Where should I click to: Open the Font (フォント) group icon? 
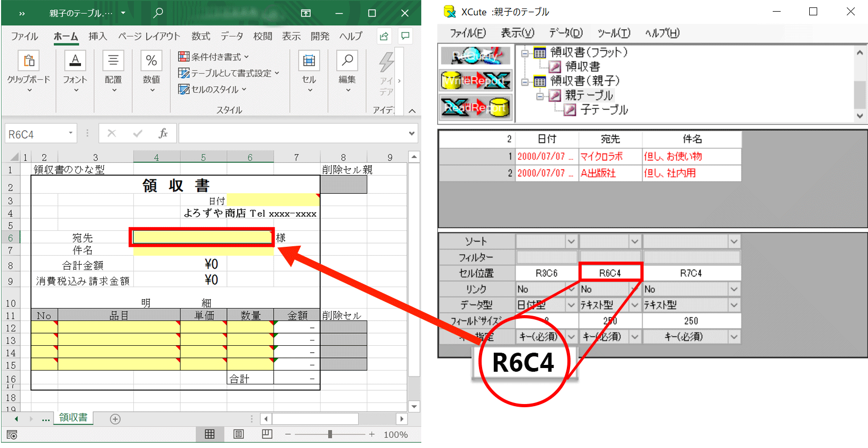click(75, 61)
